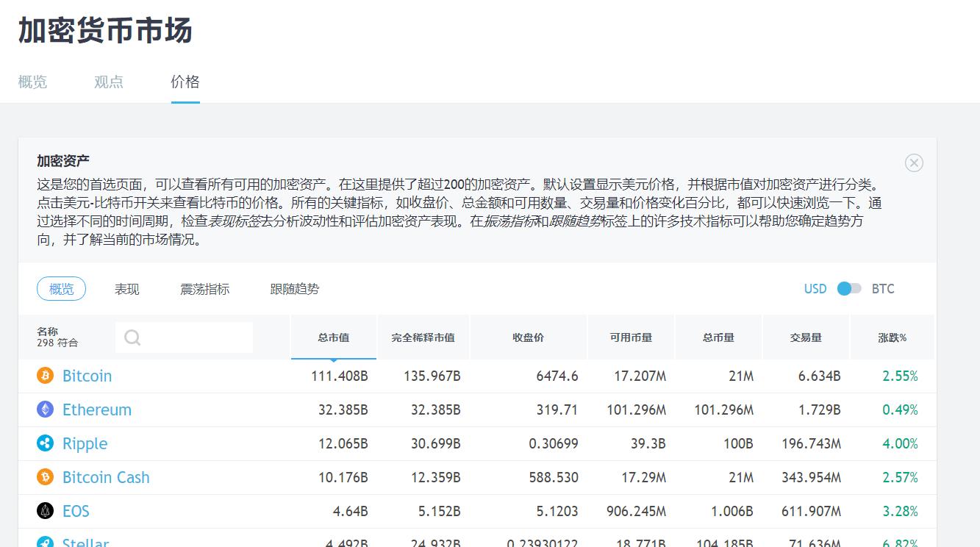
Task: Sort the table by 总市值 column
Action: pyautogui.click(x=335, y=337)
